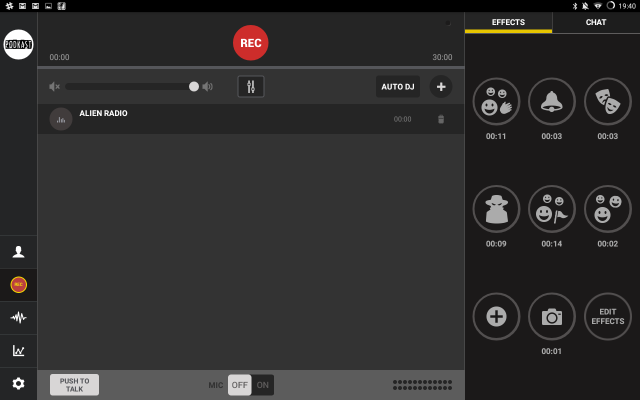This screenshot has width=640, height=400.
Task: Open the Bookast logo home
Action: pos(18,44)
